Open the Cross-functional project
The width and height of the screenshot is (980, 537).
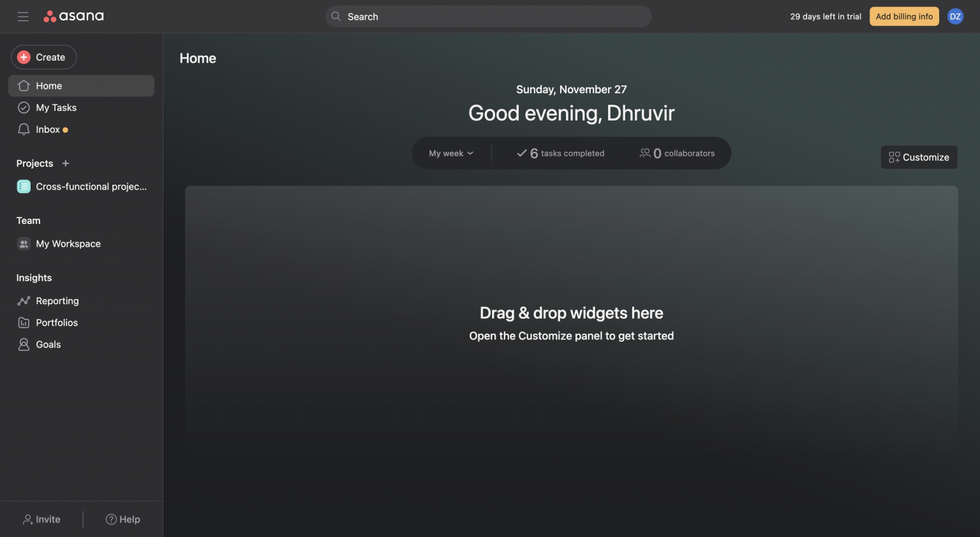coord(91,187)
